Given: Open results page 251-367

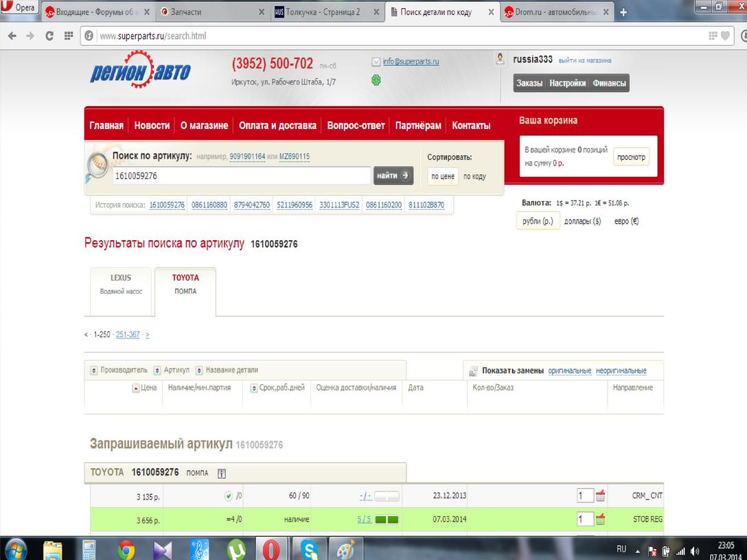Looking at the screenshot, I should tap(128, 335).
